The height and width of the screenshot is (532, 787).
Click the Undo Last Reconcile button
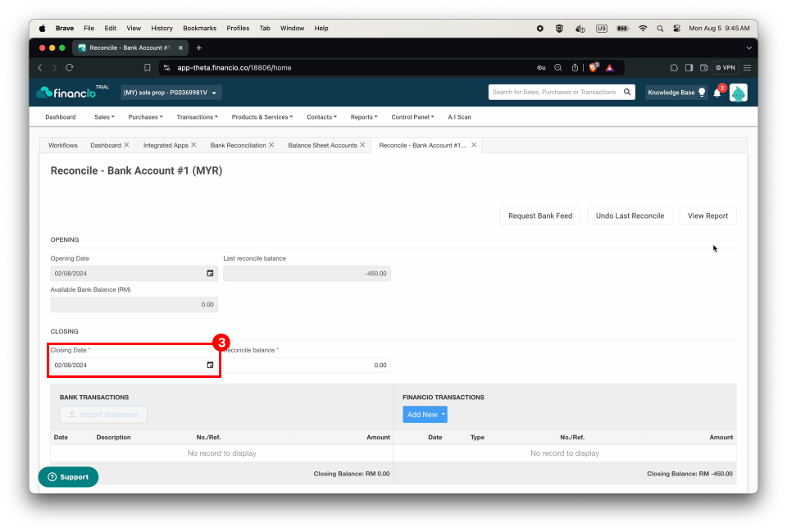(630, 216)
